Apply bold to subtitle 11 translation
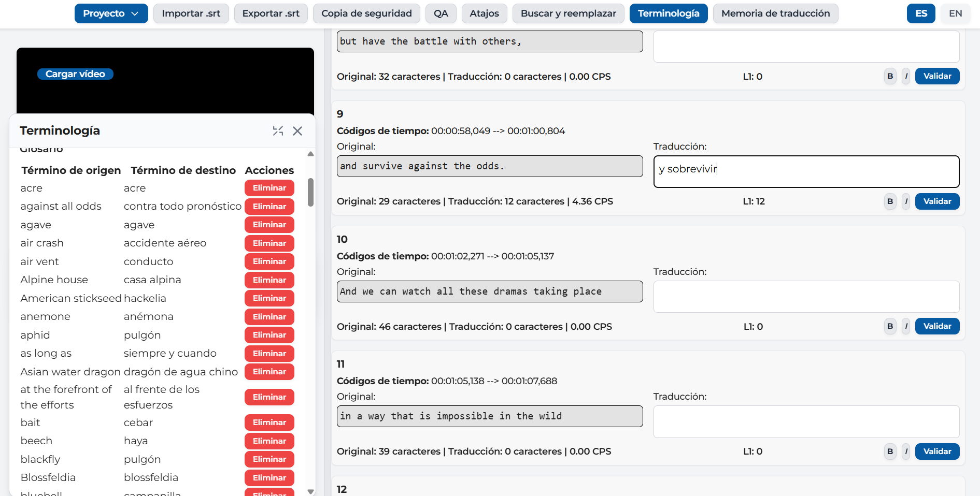Viewport: 980px width, 496px height. coord(890,451)
